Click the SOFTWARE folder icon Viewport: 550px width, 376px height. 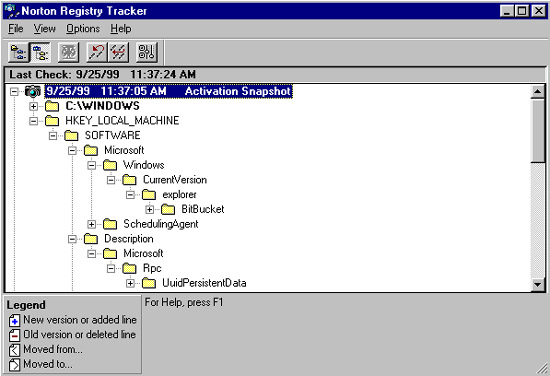pos(71,135)
